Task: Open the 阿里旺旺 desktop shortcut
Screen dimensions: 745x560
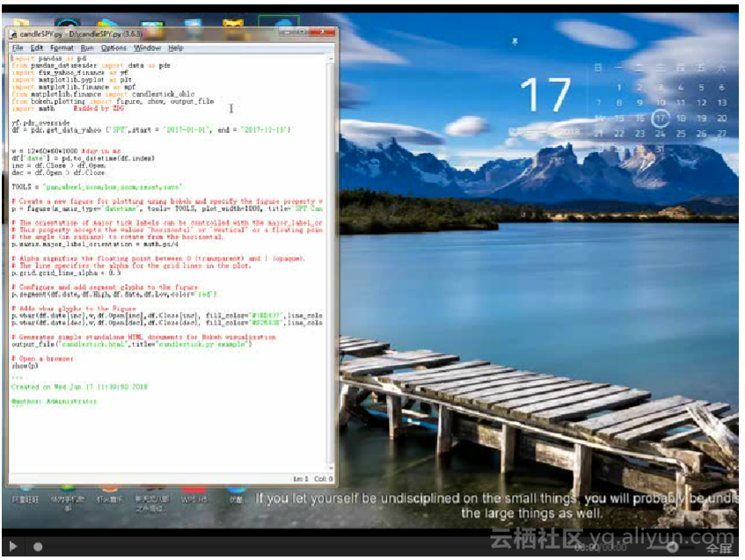Action: tap(25, 494)
